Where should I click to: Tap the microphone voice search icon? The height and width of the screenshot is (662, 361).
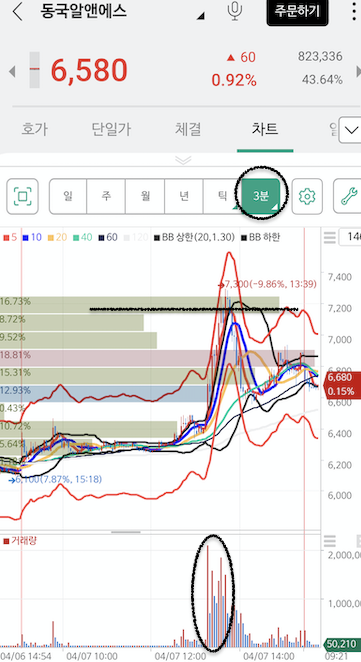(234, 11)
